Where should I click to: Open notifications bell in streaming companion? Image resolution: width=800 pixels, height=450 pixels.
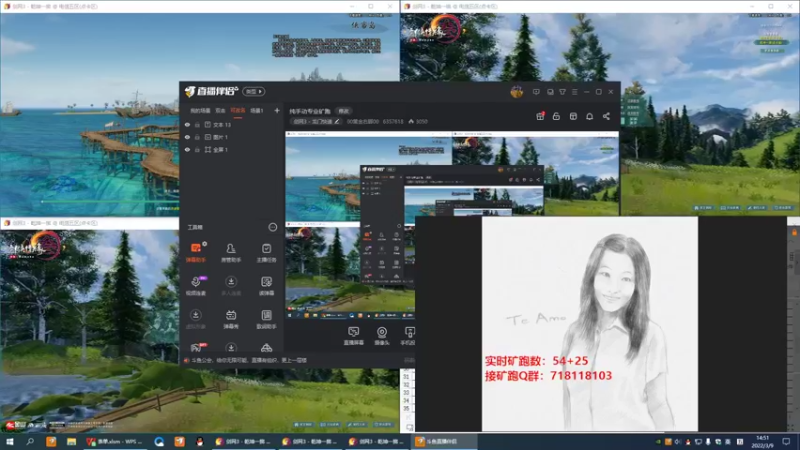pyautogui.click(x=589, y=116)
